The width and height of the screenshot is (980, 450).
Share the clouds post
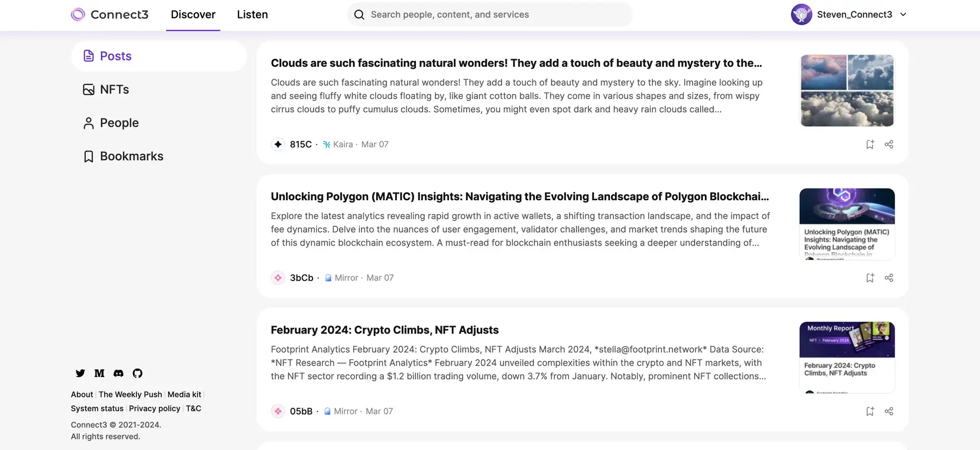[x=889, y=145]
